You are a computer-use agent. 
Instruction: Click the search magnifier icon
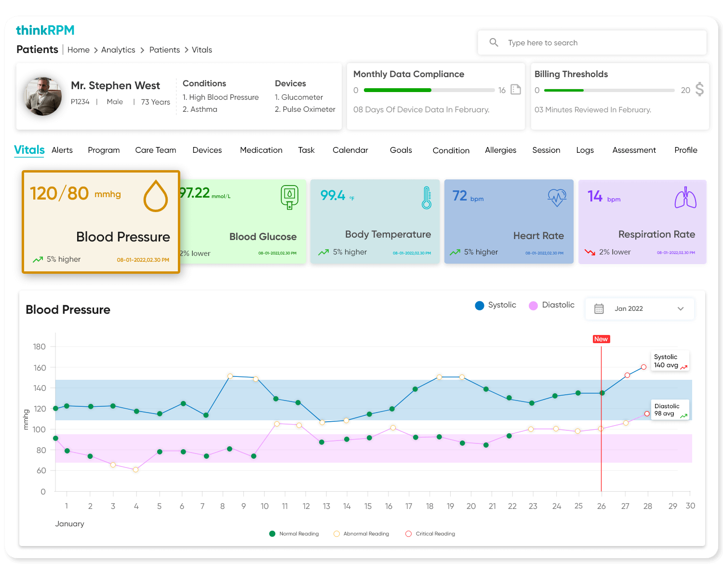tap(494, 42)
